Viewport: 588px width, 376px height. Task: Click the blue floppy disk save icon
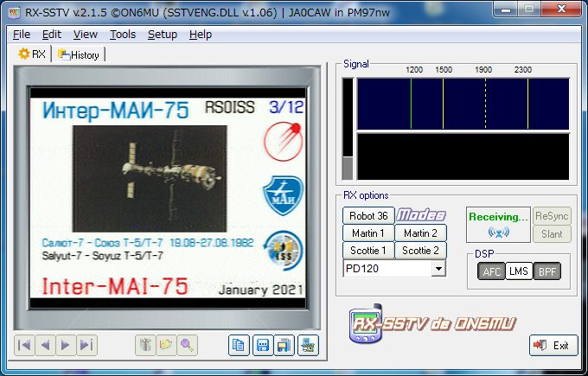click(263, 345)
